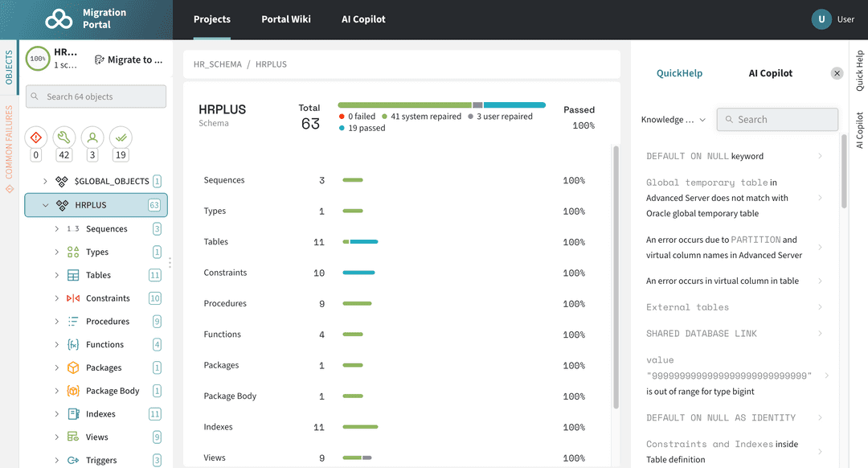Viewport: 868px width, 468px height.
Task: Switch to the Portal Wiki tab
Action: [286, 18]
